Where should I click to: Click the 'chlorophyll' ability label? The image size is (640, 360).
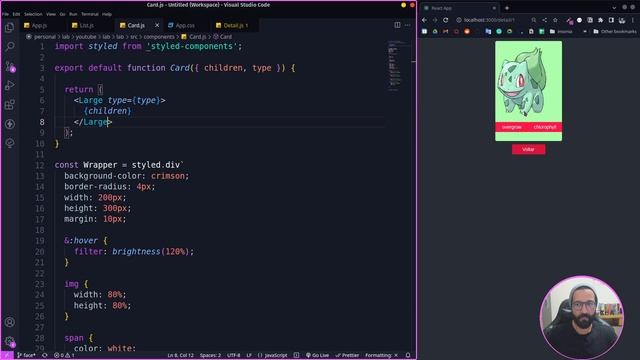click(x=545, y=127)
